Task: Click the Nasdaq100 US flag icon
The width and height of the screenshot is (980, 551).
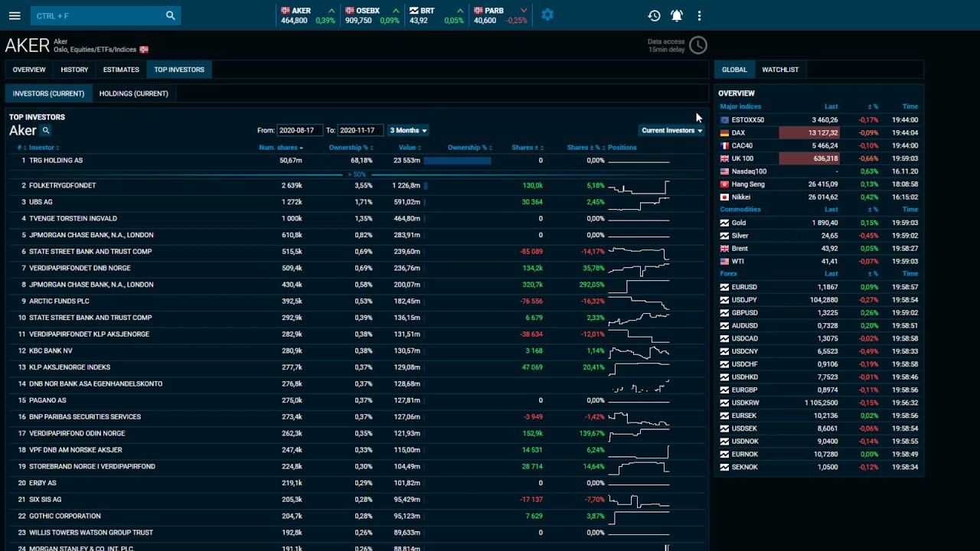Action: pyautogui.click(x=724, y=171)
